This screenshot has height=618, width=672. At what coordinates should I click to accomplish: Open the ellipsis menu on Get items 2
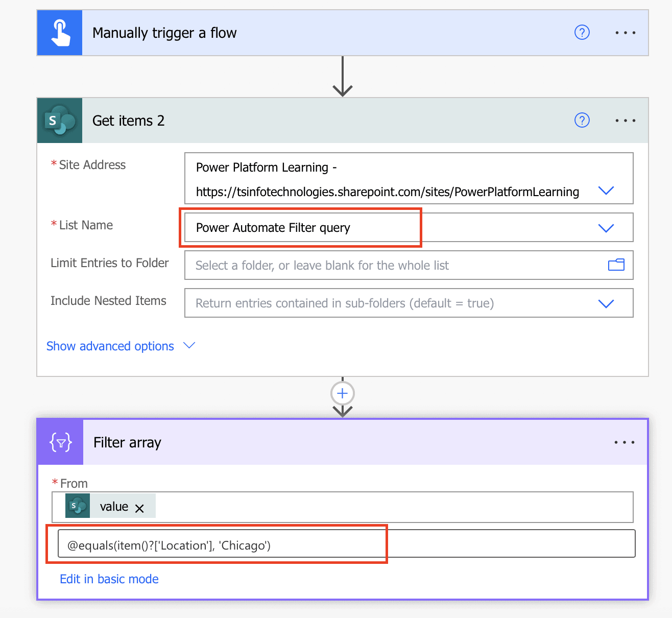[625, 121]
